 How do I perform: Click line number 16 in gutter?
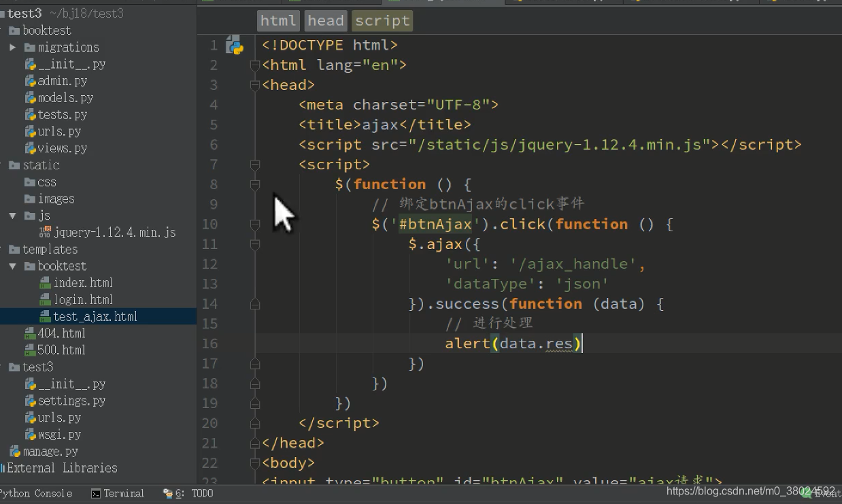click(209, 343)
